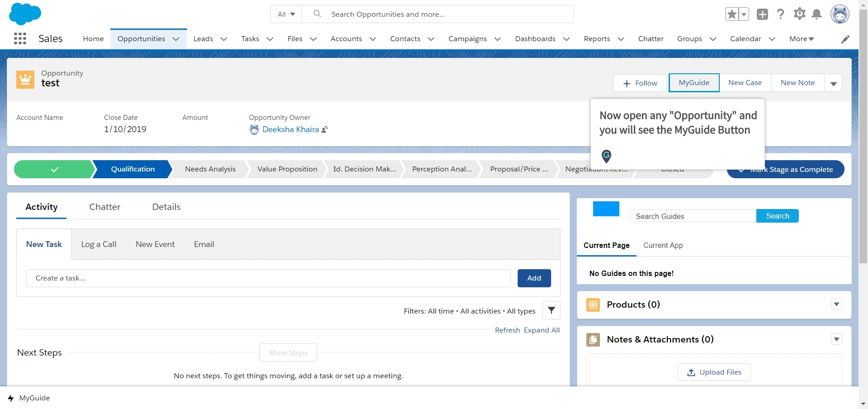The image size is (868, 409).
Task: Open Notes & Attachments dropdown arrow
Action: coord(836,339)
